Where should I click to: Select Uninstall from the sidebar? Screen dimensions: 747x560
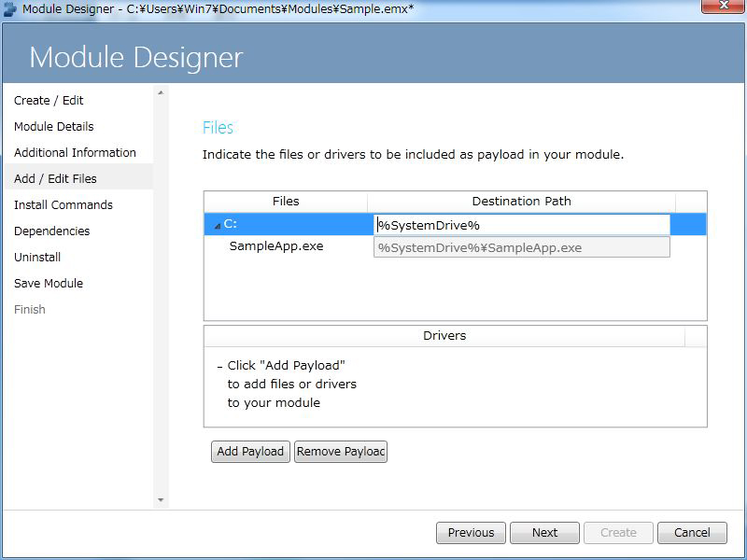tap(41, 257)
